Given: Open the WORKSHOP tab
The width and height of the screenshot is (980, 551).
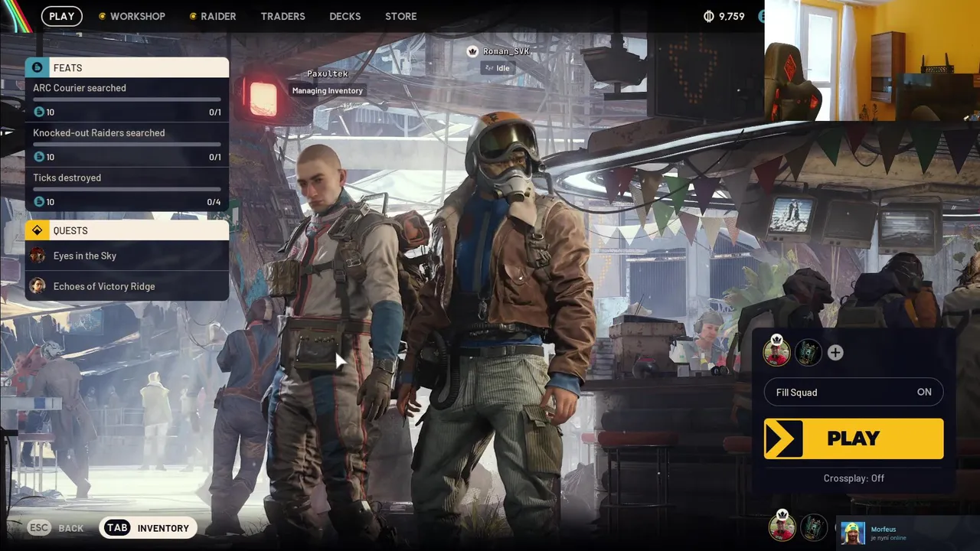Looking at the screenshot, I should [132, 16].
